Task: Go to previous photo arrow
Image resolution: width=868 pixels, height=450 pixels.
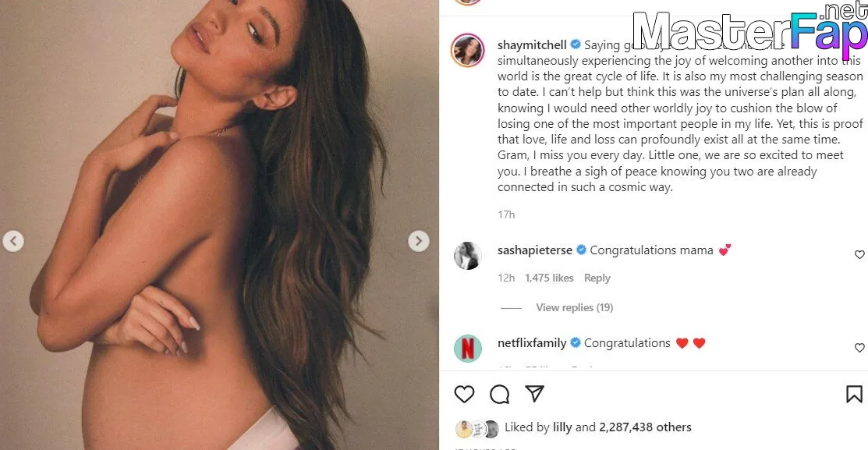Action: (13, 241)
